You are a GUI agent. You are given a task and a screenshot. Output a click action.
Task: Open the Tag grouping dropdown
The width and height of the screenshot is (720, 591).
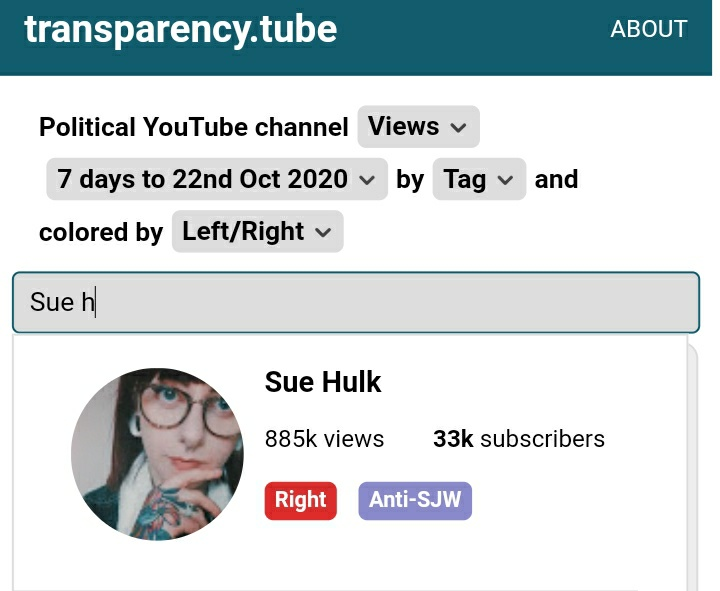(x=479, y=179)
